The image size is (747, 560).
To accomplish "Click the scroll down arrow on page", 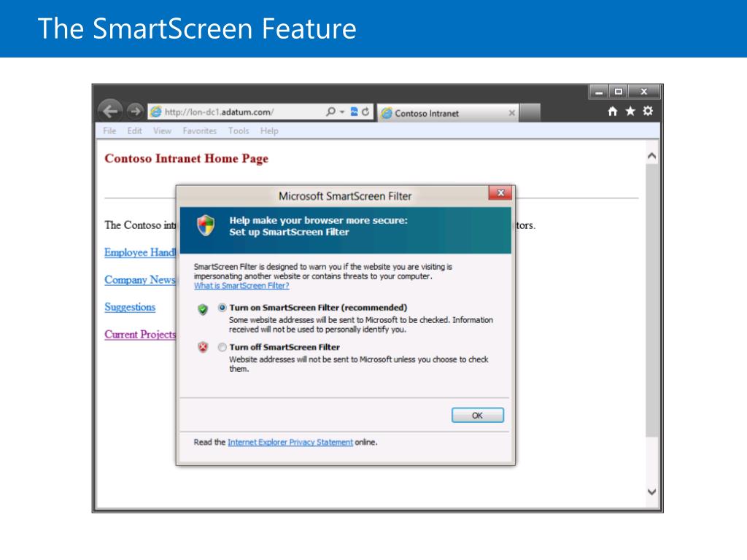I will (651, 492).
